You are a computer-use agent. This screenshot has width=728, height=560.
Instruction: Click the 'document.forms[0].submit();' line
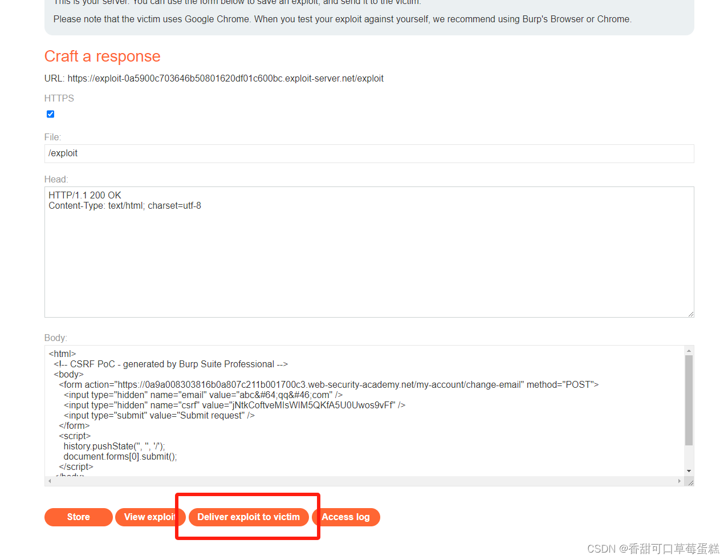pyautogui.click(x=120, y=457)
